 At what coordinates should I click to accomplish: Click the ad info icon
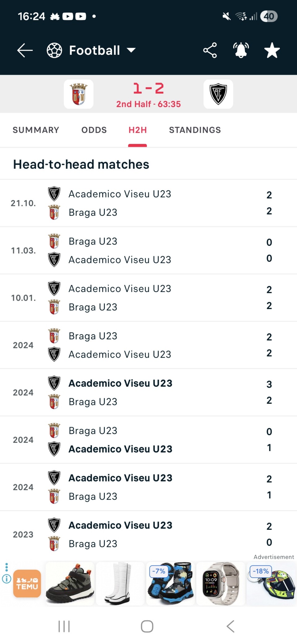(x=6, y=579)
